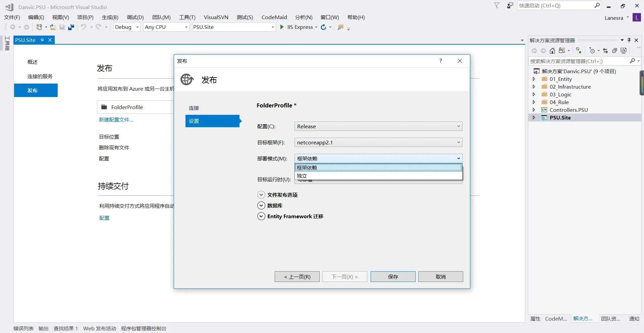Expand the database section

coord(261,205)
